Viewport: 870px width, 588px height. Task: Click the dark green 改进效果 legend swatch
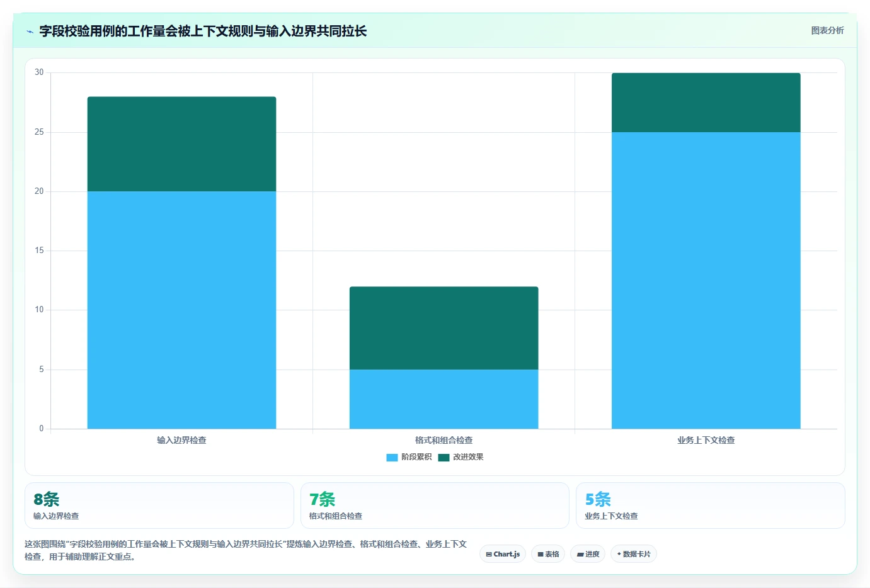tap(444, 457)
